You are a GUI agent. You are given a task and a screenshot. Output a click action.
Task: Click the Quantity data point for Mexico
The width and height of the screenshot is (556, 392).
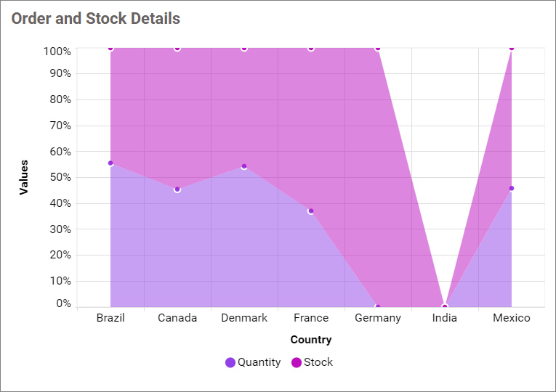point(512,189)
